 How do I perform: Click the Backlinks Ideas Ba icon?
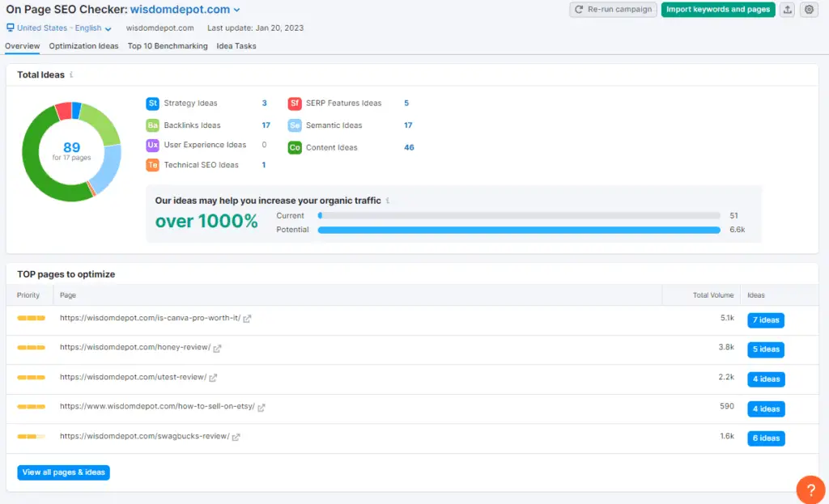coord(152,125)
